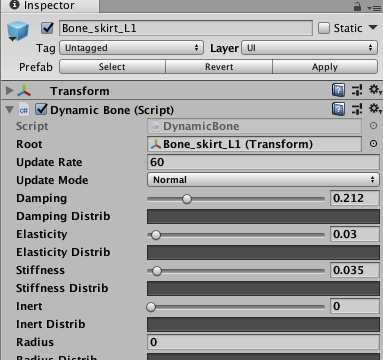Click the Radius value field
Screen dimensions: 383x360
point(263,342)
